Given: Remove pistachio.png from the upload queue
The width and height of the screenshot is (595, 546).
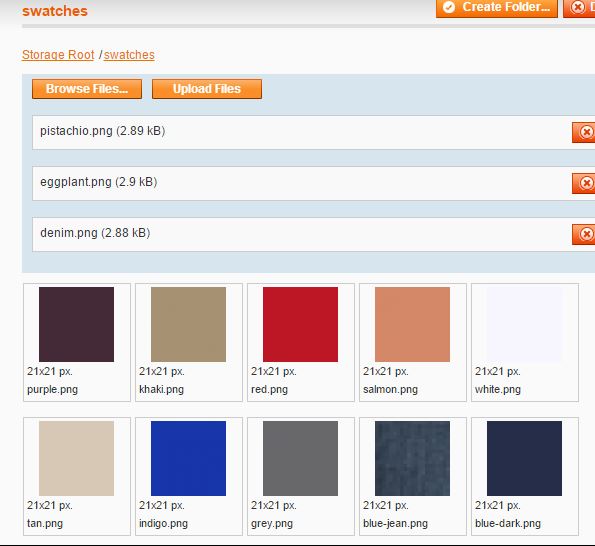Looking at the screenshot, I should click(584, 132).
